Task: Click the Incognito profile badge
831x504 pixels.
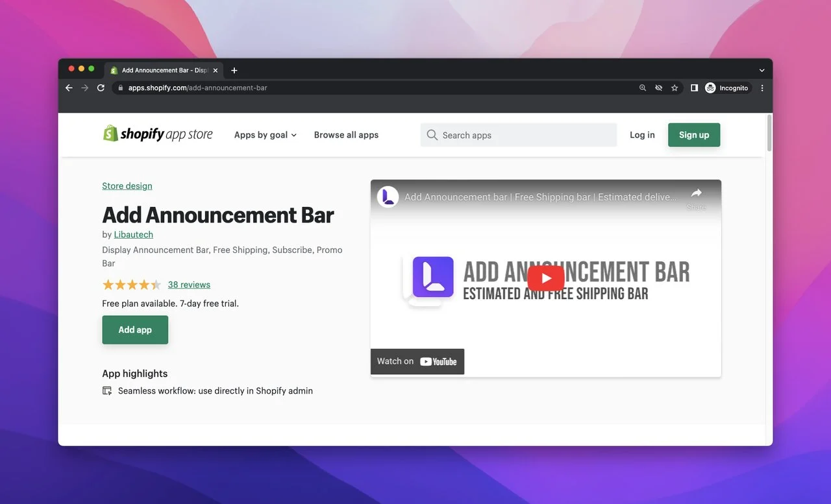Action: tap(728, 88)
